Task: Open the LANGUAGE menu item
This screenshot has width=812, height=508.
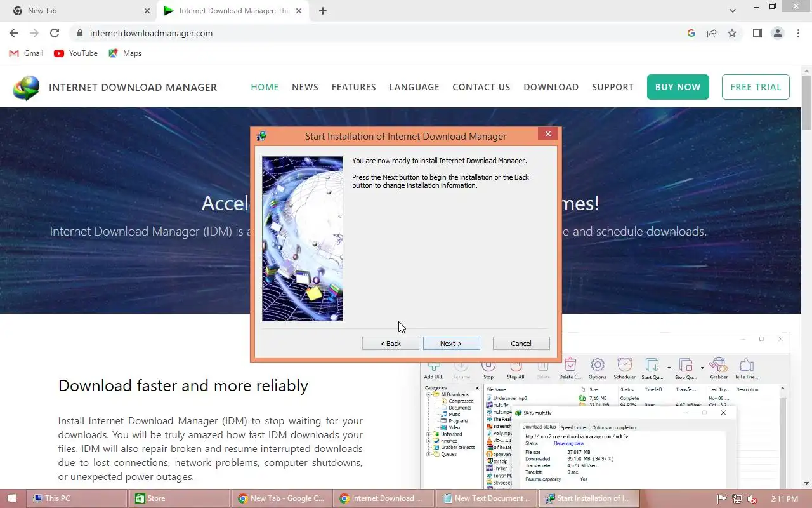Action: coord(414,87)
